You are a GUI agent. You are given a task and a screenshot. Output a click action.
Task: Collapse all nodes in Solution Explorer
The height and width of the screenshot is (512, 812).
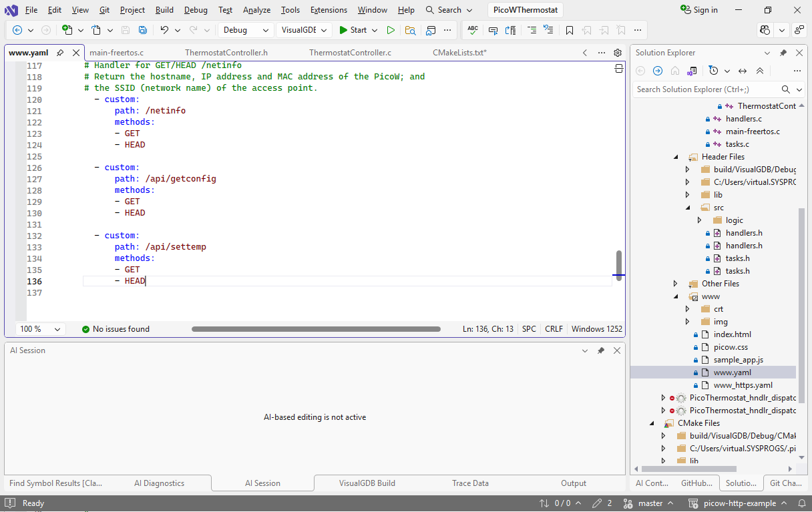(x=760, y=71)
